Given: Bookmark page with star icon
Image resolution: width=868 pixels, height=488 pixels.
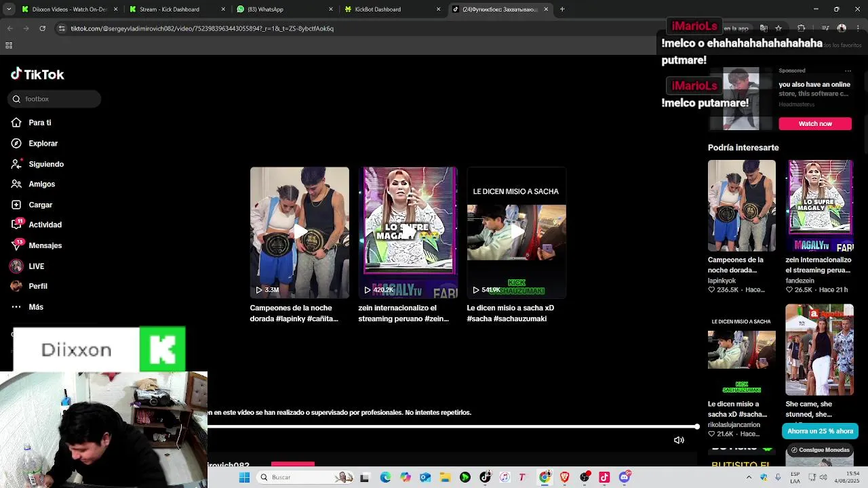Looking at the screenshot, I should click(778, 28).
